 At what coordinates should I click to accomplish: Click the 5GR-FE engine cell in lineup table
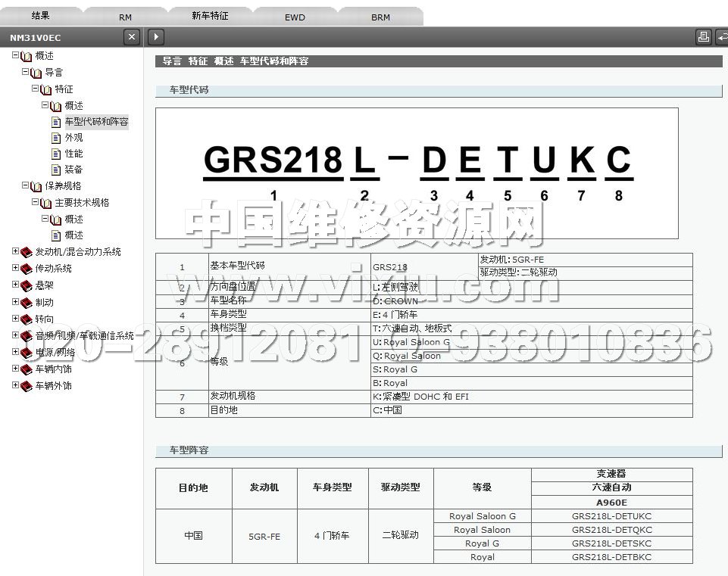[264, 537]
